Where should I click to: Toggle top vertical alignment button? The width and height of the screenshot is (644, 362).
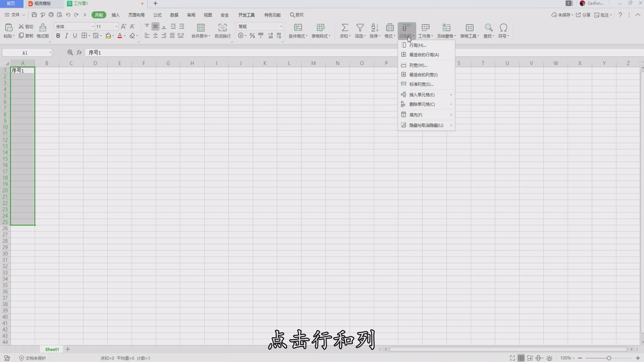[x=147, y=26]
